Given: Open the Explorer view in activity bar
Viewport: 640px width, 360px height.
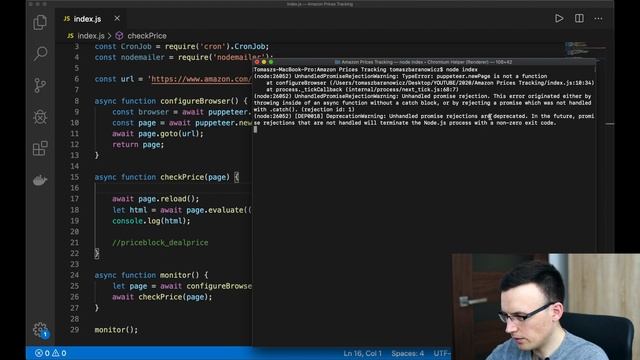Looking at the screenshot, I should 40,22.
